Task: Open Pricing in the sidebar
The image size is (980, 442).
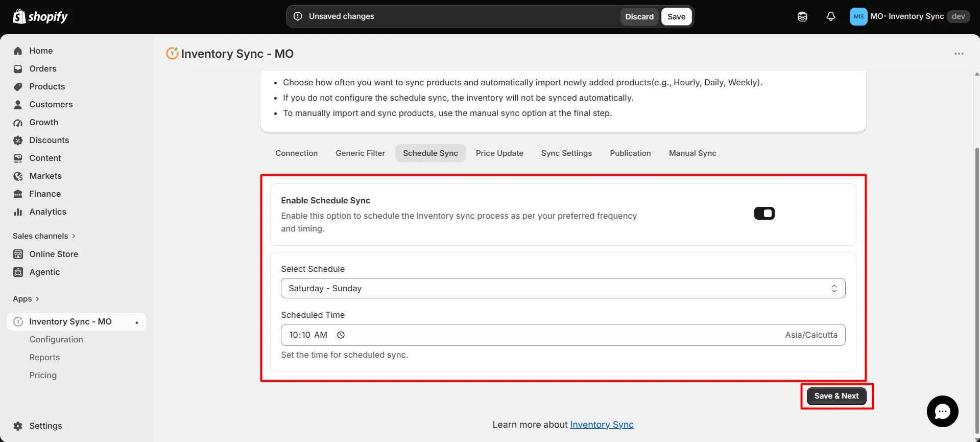Action: (x=43, y=376)
